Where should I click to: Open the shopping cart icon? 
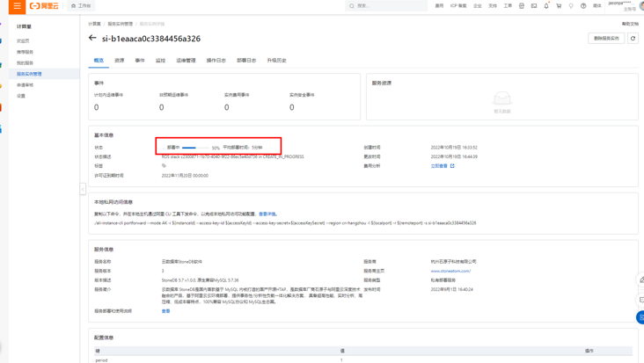click(x=559, y=6)
